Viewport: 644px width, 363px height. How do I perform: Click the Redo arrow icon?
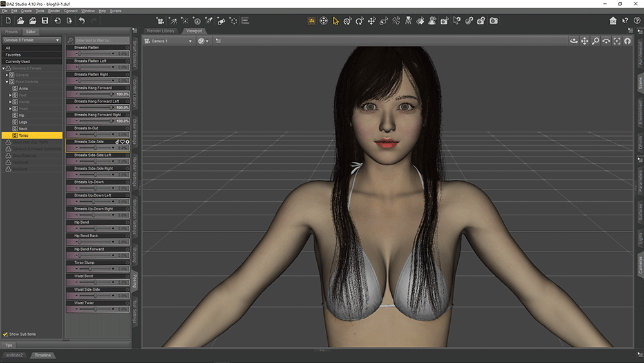click(x=94, y=21)
